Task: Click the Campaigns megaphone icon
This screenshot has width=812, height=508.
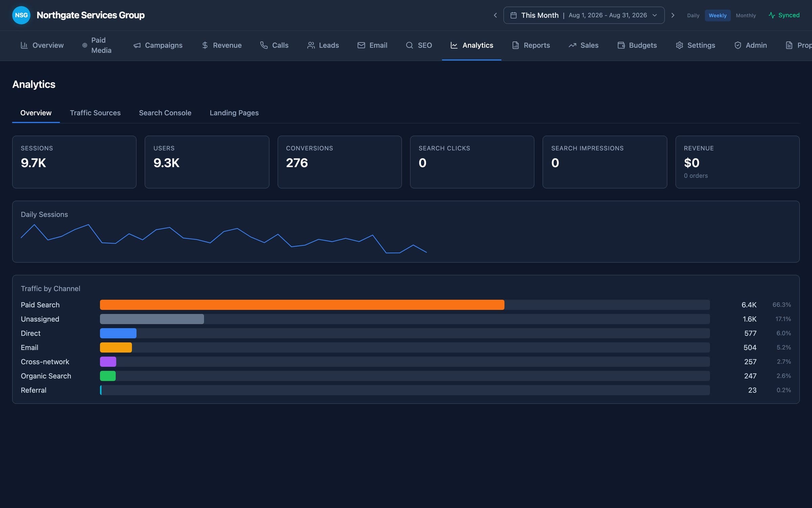Action: pyautogui.click(x=137, y=45)
